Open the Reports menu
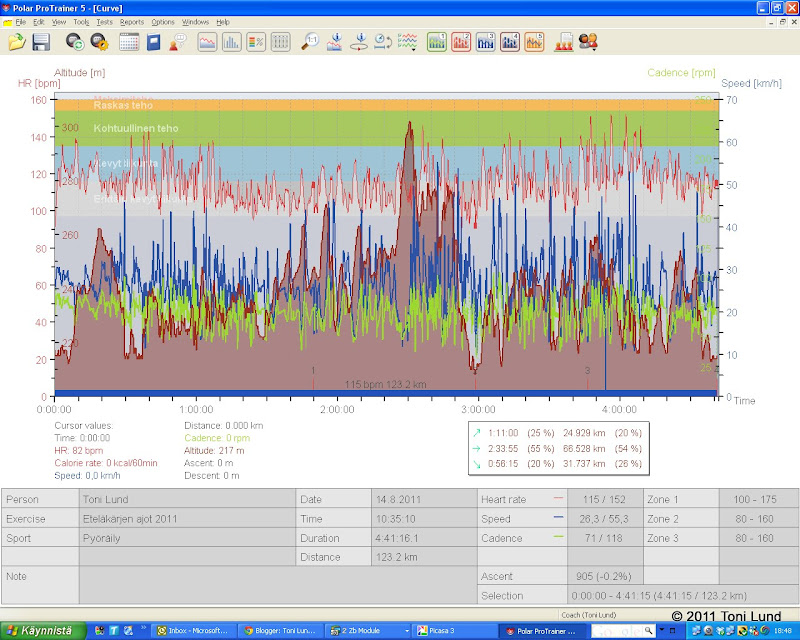 [x=131, y=21]
